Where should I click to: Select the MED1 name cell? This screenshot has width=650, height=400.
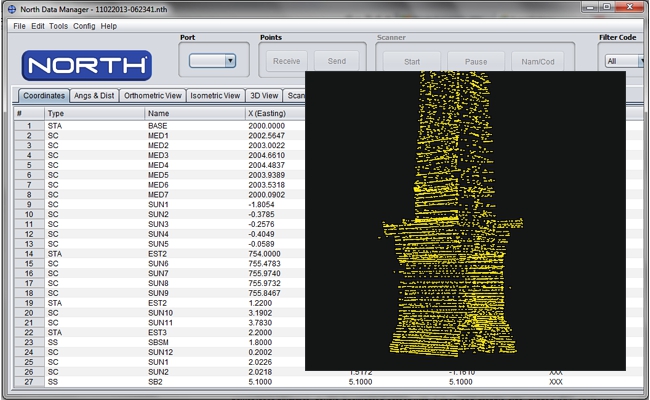[195, 136]
